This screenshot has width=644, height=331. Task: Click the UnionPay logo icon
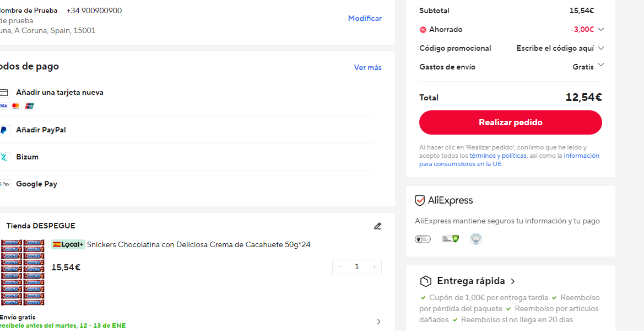click(29, 106)
